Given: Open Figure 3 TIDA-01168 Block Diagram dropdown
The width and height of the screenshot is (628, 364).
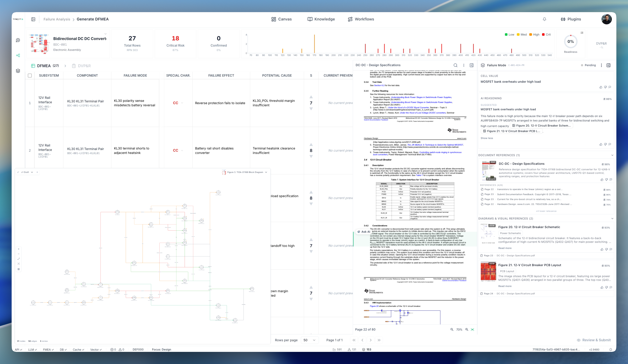Looking at the screenshot, I should (x=245, y=172).
